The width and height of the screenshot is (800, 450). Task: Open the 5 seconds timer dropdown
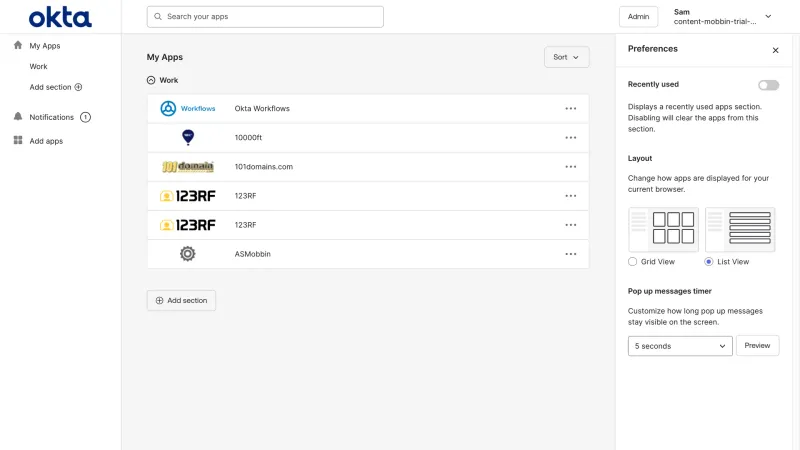click(x=680, y=346)
